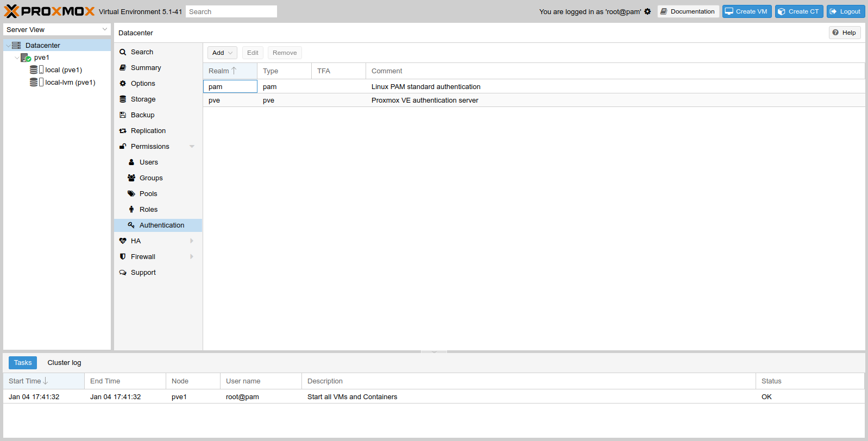Collapse the Datacenter tree node
This screenshot has height=441, width=868.
8,46
